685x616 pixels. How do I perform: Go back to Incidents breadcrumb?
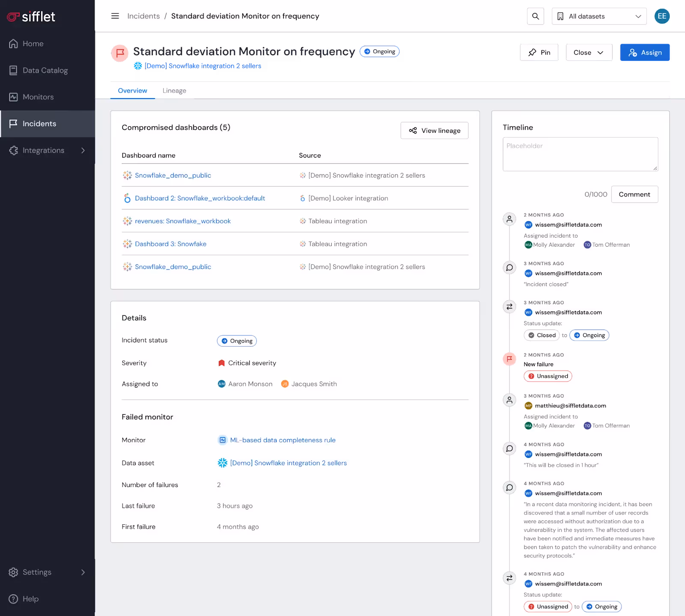(143, 16)
